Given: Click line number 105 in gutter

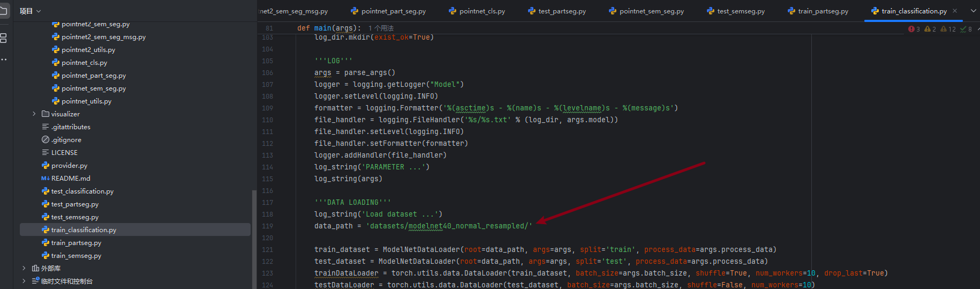Looking at the screenshot, I should point(267,61).
